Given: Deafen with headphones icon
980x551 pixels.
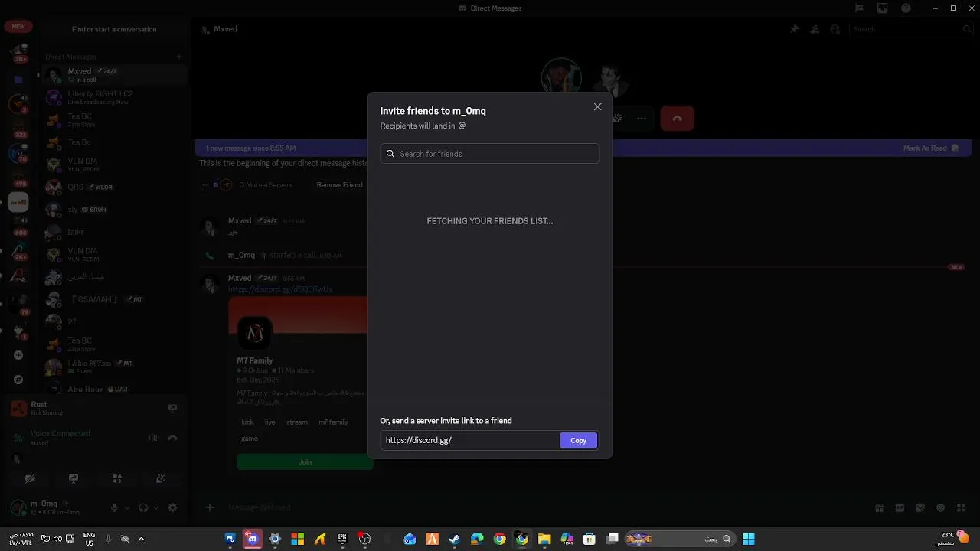Looking at the screenshot, I should pos(143,507).
